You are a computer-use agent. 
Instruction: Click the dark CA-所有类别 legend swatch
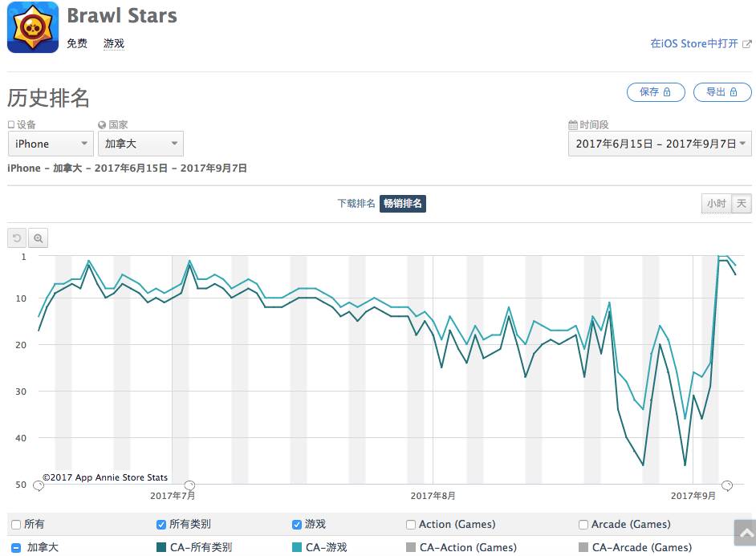pyautogui.click(x=161, y=548)
